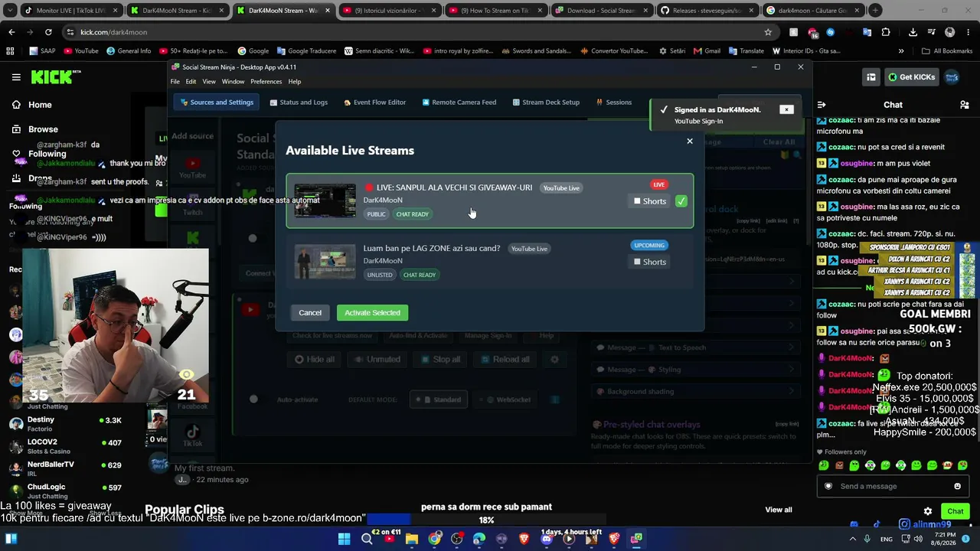The height and width of the screenshot is (551, 980).
Task: Reload the kick.com page
Action: pyautogui.click(x=48, y=32)
